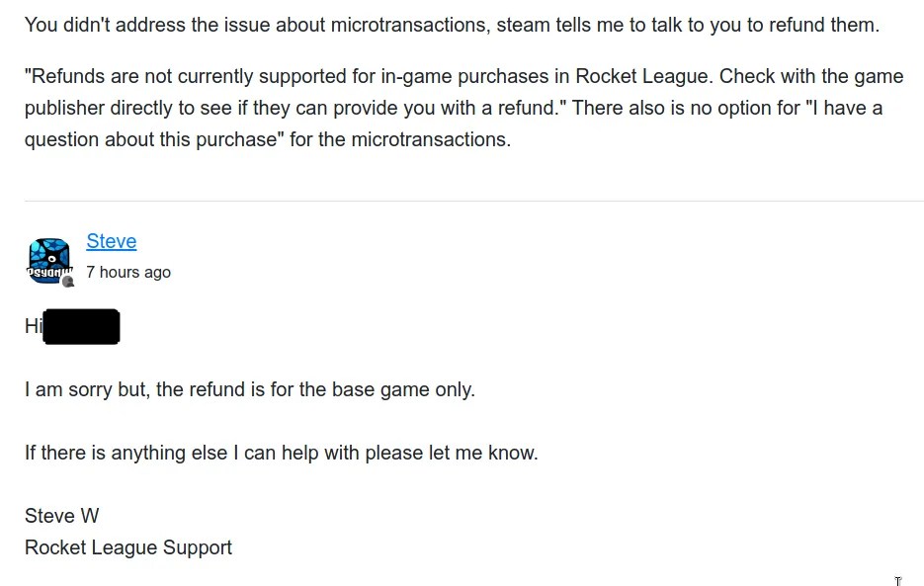Click the divider line above Steve's reply

(473, 201)
